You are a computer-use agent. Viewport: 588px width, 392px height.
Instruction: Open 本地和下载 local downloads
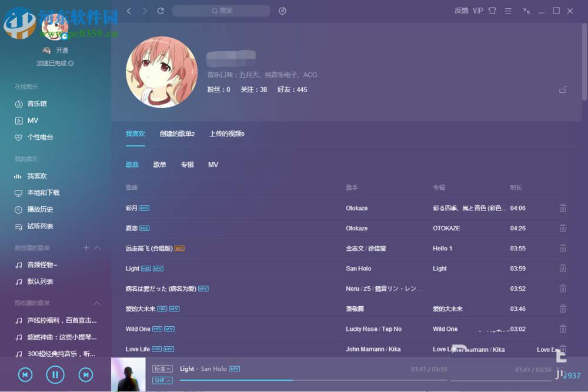[42, 192]
